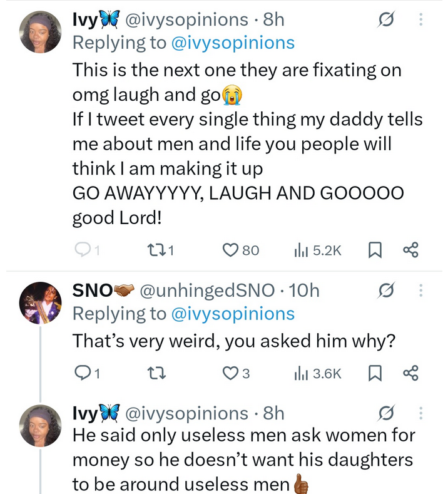The width and height of the screenshot is (448, 494).
Task: Open more options on Ivy's bottom reply
Action: pyautogui.click(x=420, y=413)
